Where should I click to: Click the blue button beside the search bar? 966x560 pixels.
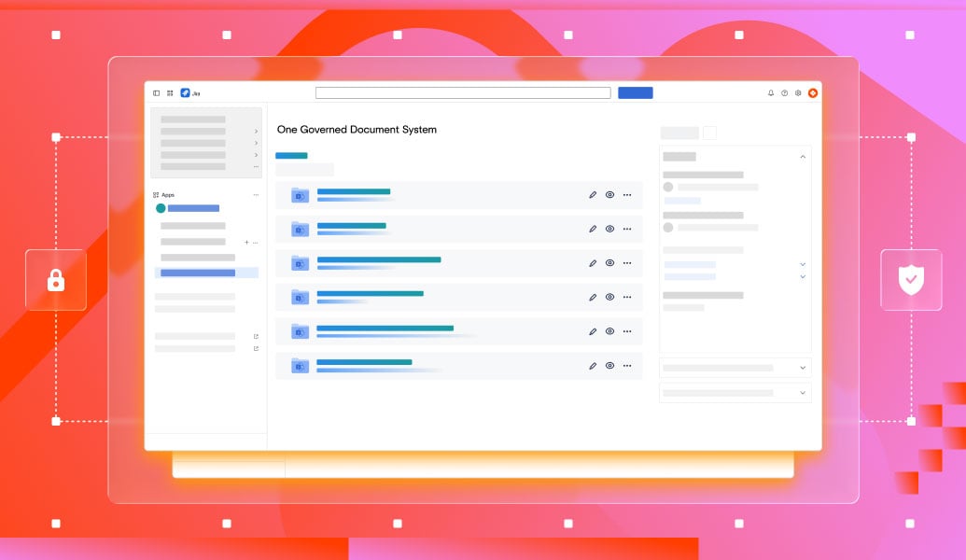point(636,93)
